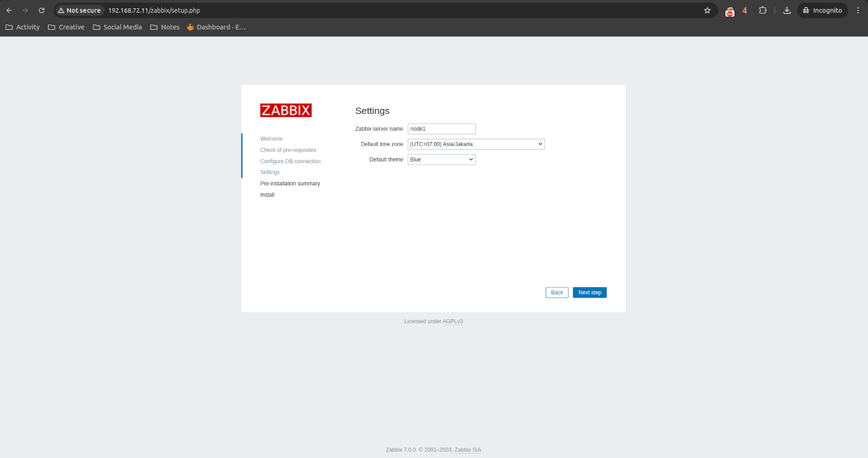Viewport: 868px width, 458px height.
Task: Select the Settings step in sidebar
Action: pos(270,172)
